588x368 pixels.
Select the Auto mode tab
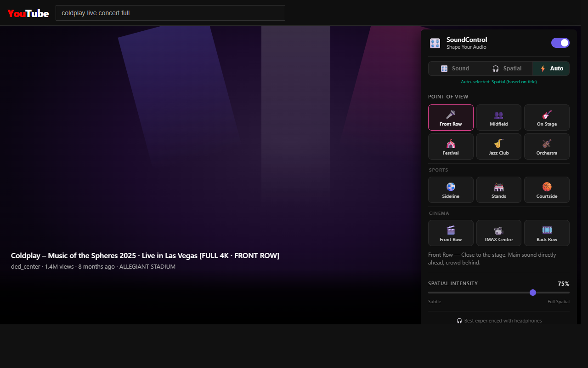click(x=551, y=69)
